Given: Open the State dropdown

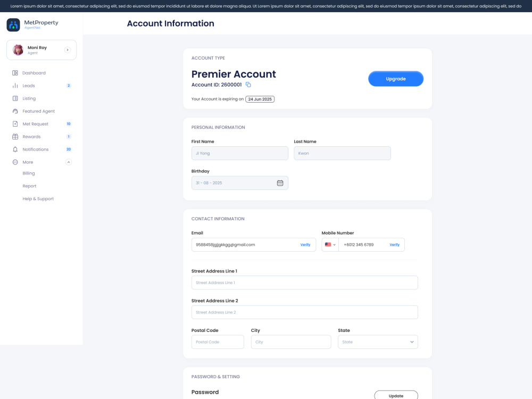Looking at the screenshot, I should 378,342.
